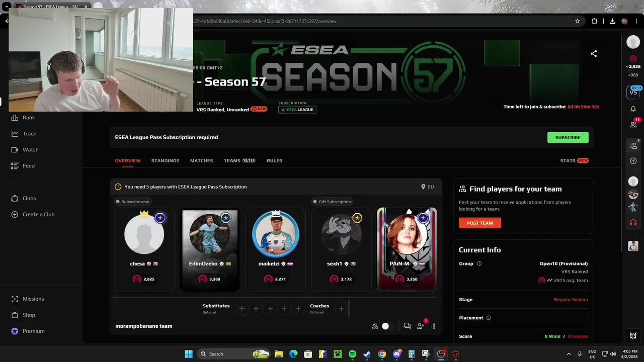Click the green Subscribe button
The width and height of the screenshot is (644, 362).
coord(568,137)
